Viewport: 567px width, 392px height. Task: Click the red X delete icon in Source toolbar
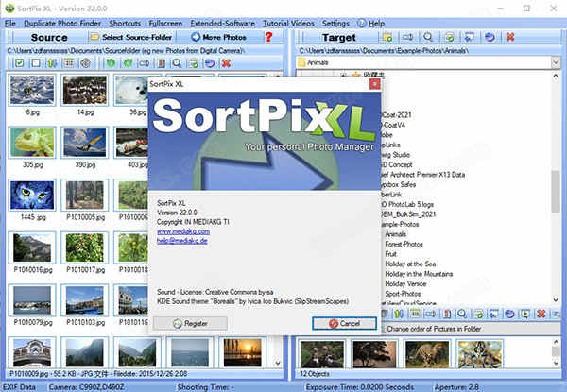tap(227, 63)
